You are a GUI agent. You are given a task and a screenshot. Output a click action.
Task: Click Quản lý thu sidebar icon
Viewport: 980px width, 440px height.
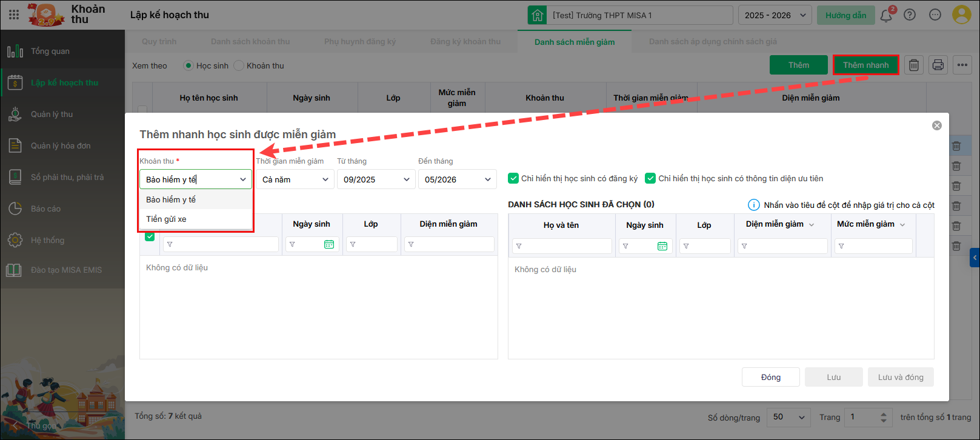(x=15, y=114)
